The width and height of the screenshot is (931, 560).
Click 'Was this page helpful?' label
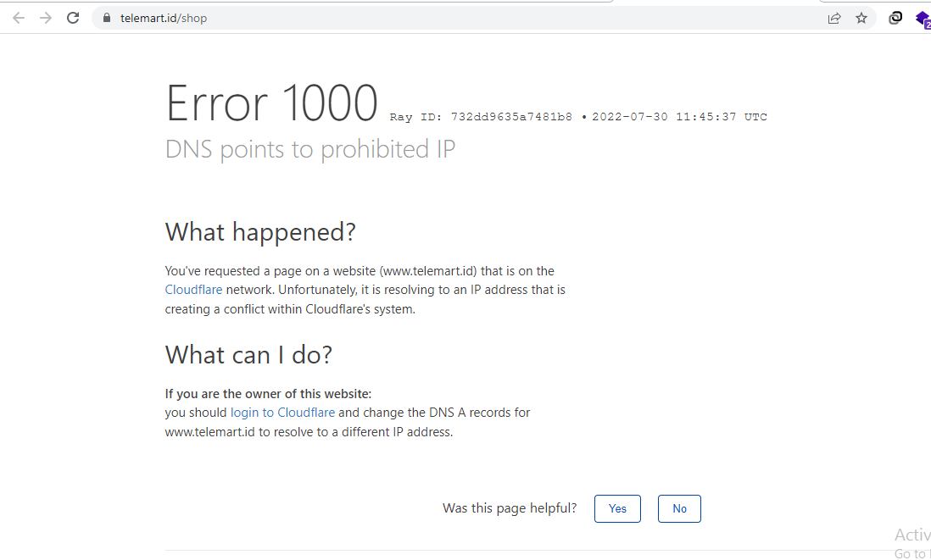point(510,508)
